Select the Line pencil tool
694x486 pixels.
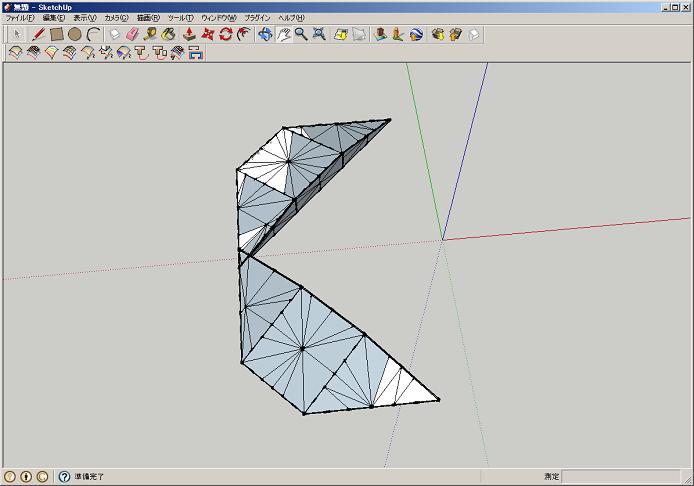pos(38,34)
